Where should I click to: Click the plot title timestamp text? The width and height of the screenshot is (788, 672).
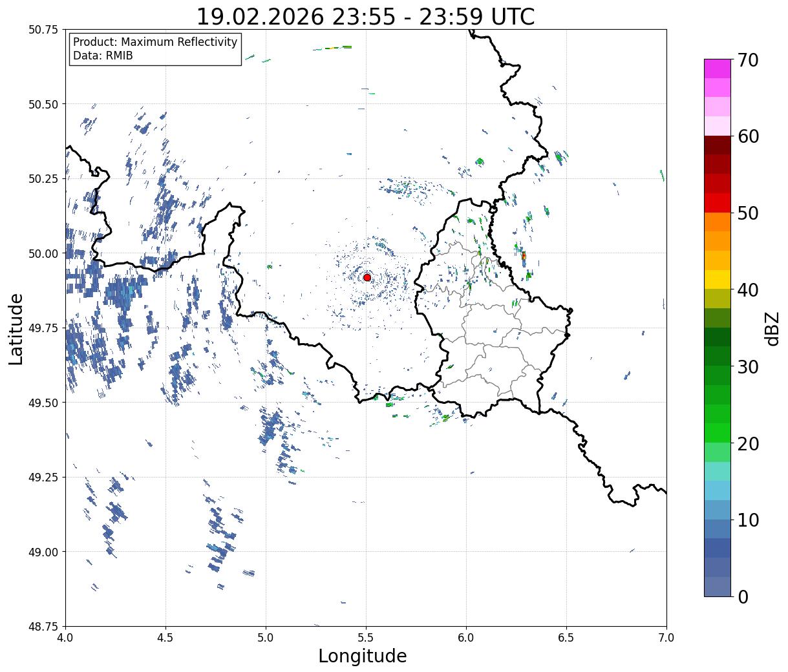(365, 16)
